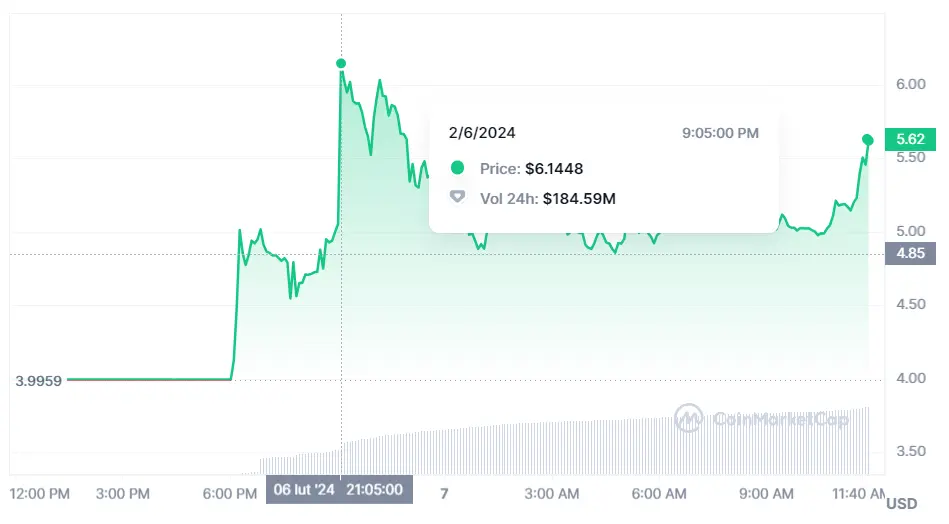Click the CoinMarketCap watermark text
The width and height of the screenshot is (949, 524).
(x=780, y=420)
